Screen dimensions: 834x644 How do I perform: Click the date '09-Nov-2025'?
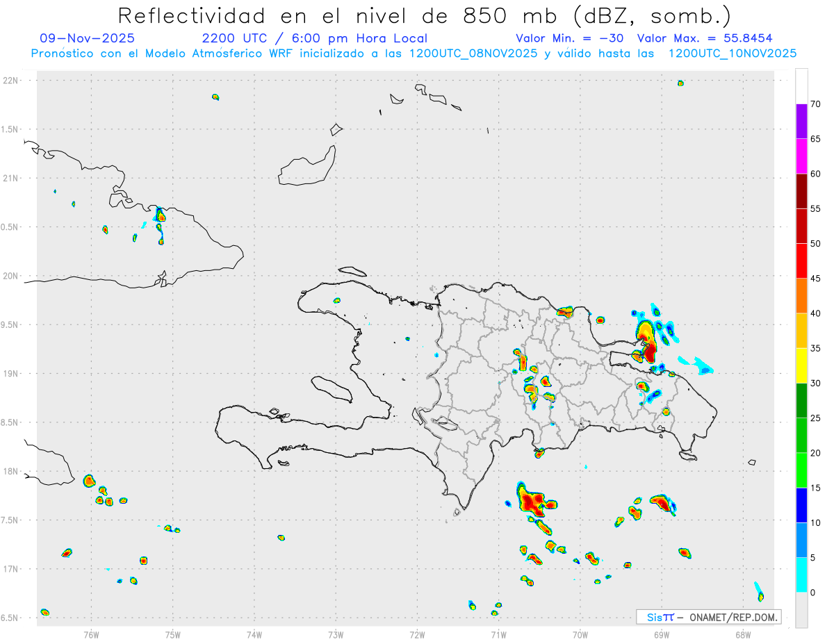(88, 38)
